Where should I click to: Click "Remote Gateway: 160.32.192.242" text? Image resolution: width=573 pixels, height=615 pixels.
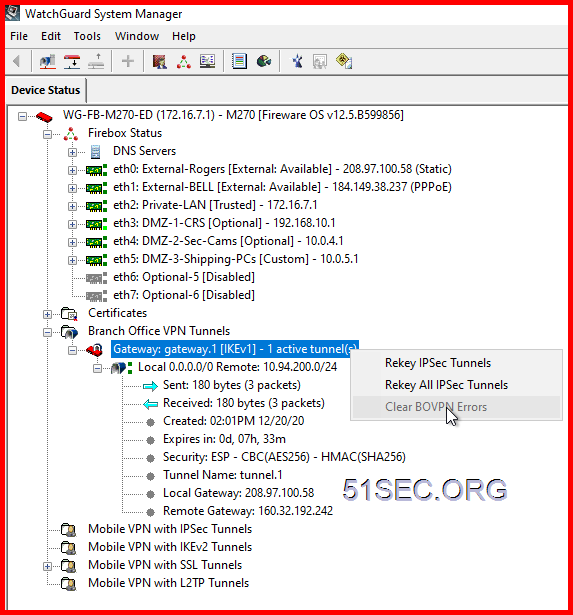pos(248,511)
